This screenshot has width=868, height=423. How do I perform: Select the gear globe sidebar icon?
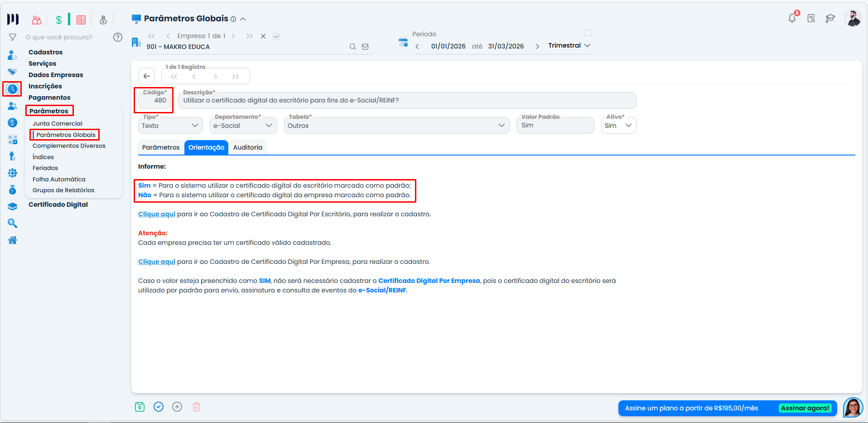(12, 173)
